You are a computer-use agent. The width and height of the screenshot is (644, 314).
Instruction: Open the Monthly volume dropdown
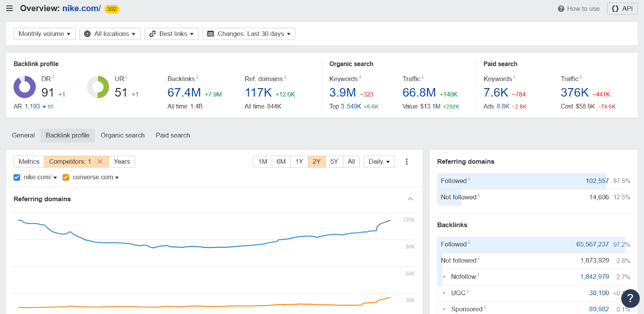(45, 34)
